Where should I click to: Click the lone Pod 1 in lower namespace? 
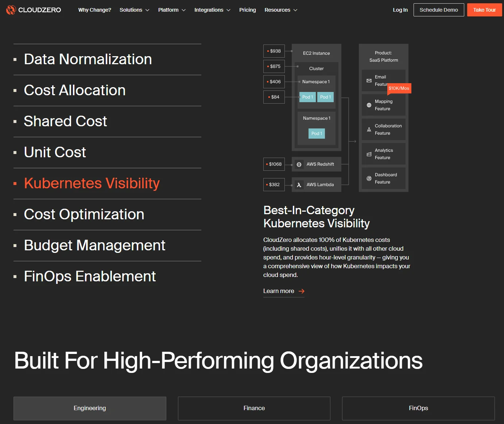point(317,134)
